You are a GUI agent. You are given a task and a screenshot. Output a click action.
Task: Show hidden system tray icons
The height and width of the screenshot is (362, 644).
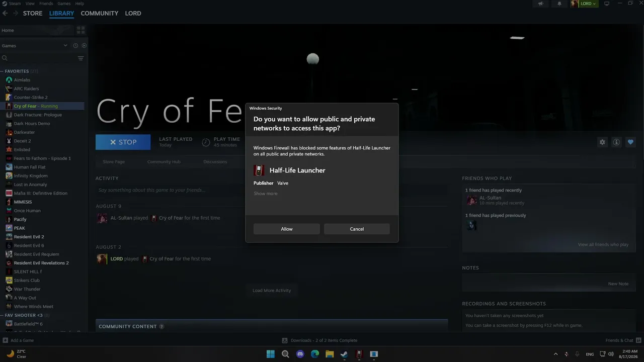tap(555, 354)
